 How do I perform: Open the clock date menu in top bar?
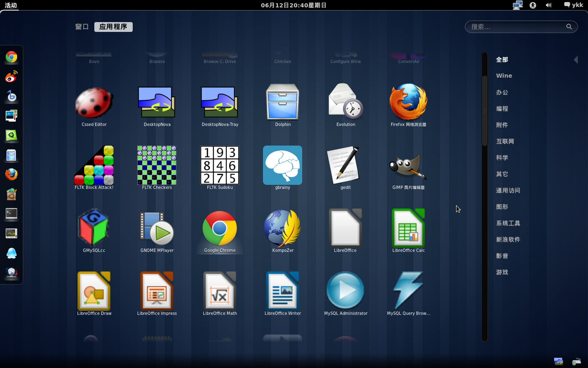coord(294,5)
